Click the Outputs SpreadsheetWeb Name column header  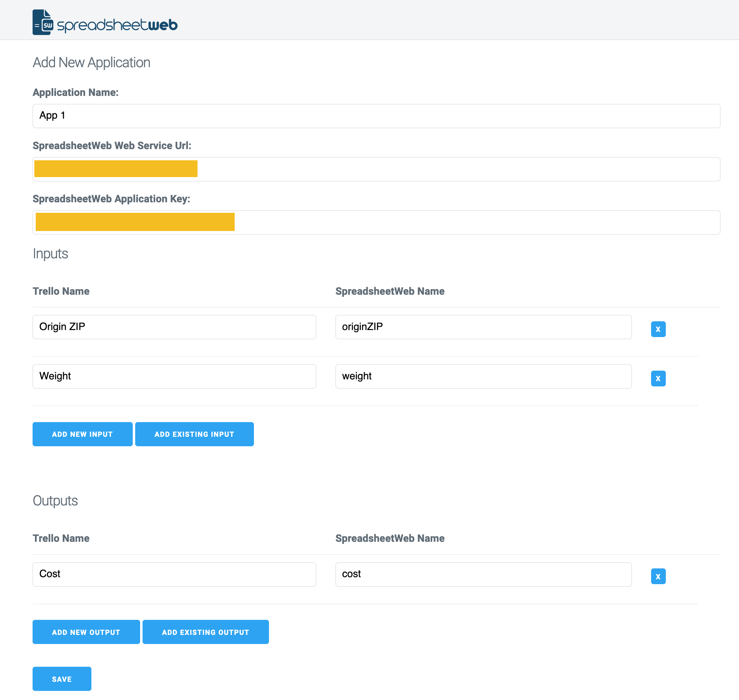point(390,538)
